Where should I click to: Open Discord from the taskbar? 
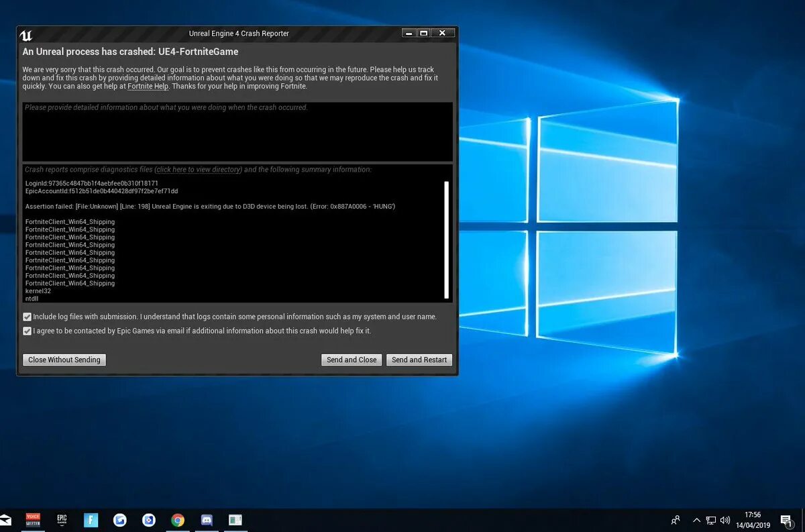pos(207,520)
